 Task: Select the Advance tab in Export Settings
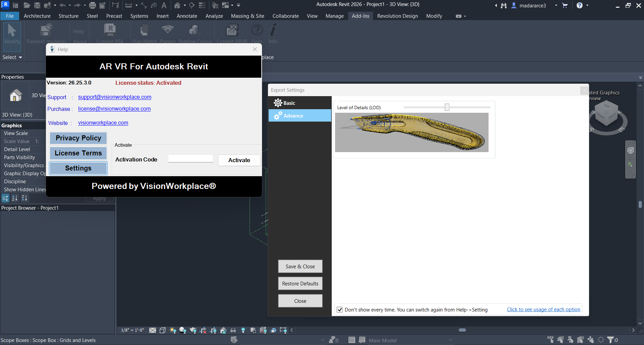pos(300,116)
